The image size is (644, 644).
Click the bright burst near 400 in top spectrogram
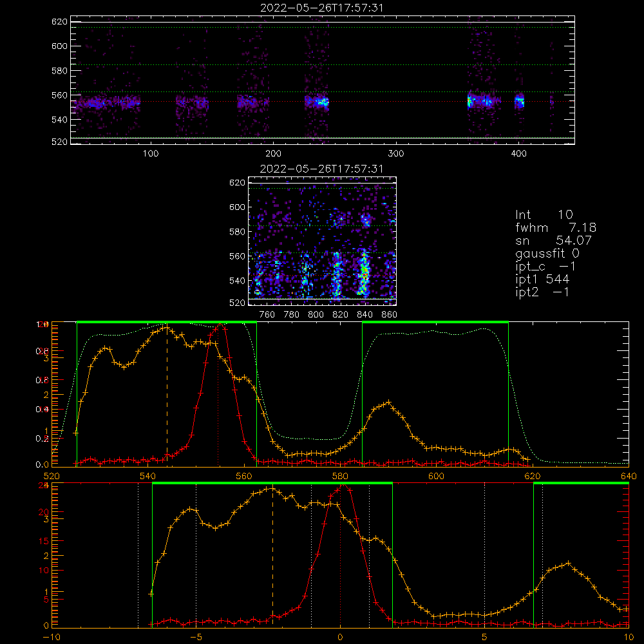pyautogui.click(x=520, y=101)
